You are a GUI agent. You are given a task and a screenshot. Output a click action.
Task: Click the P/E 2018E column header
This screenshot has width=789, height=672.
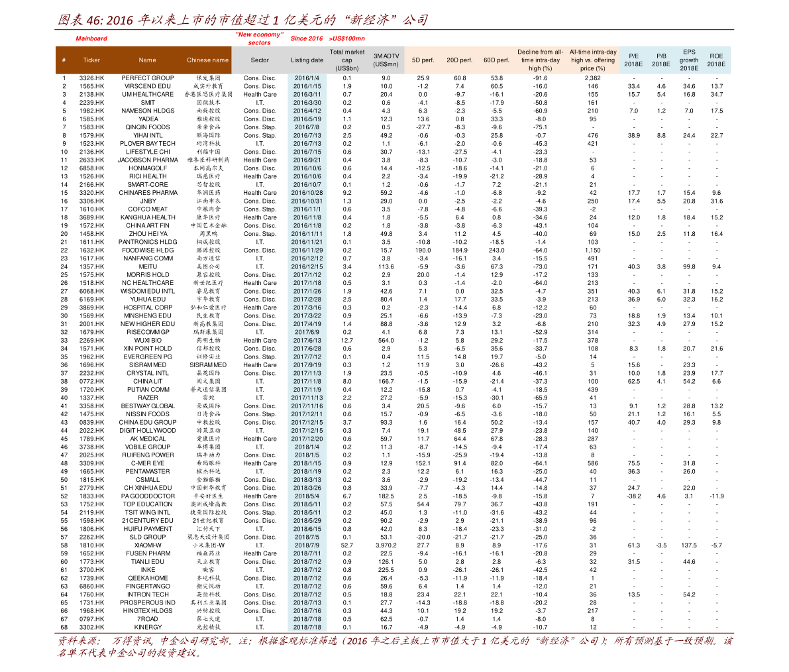pyautogui.click(x=633, y=60)
